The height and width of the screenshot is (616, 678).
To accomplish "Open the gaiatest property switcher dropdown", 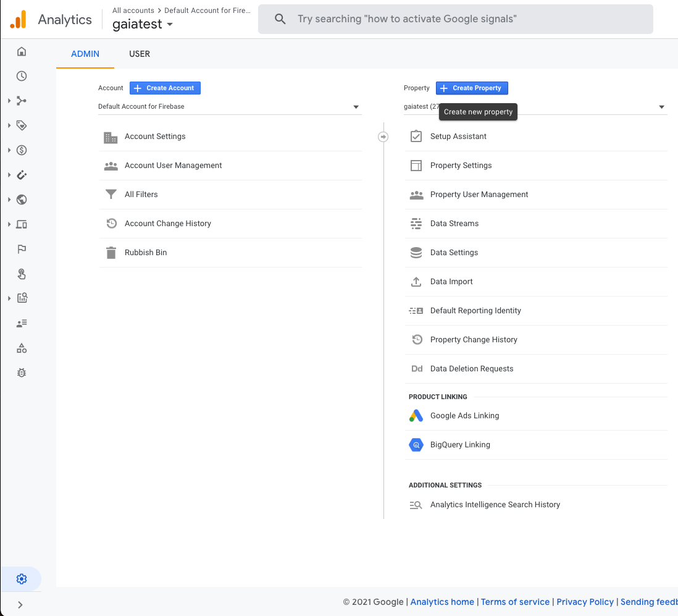I will point(143,24).
